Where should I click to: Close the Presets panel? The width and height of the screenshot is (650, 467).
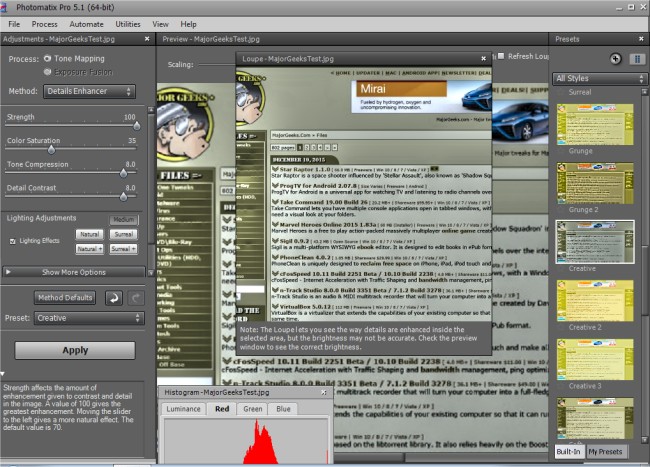[641, 38]
